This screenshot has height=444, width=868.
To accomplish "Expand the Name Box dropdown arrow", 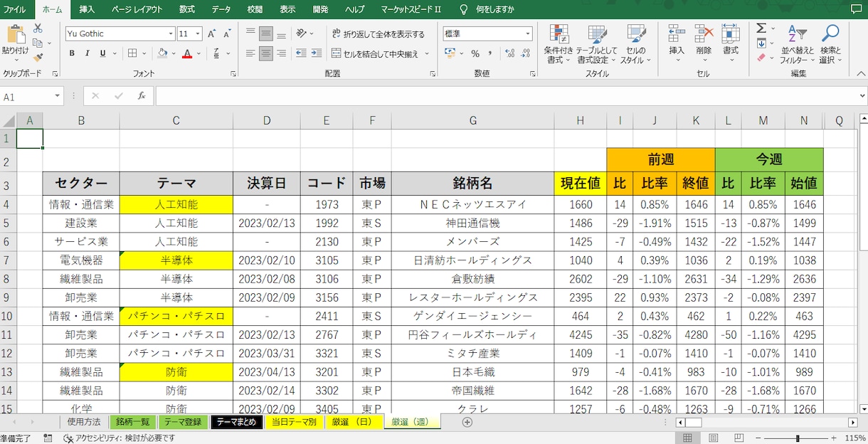I will coord(58,96).
